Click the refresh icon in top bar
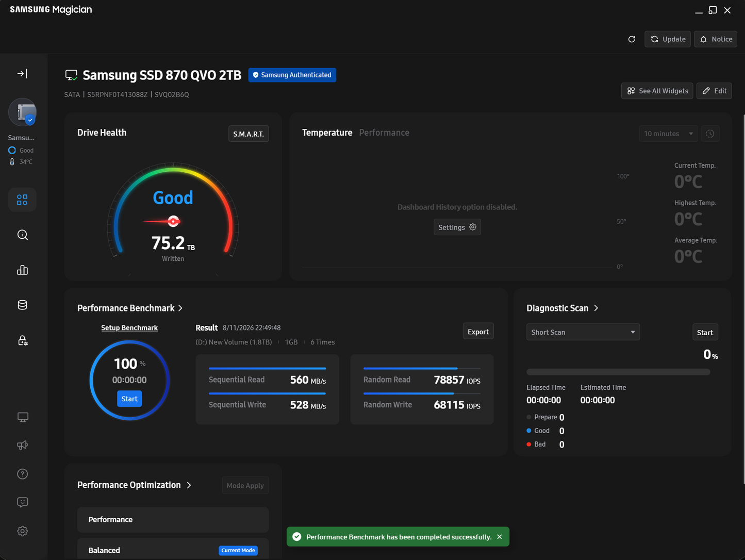The image size is (745, 560). (x=632, y=39)
